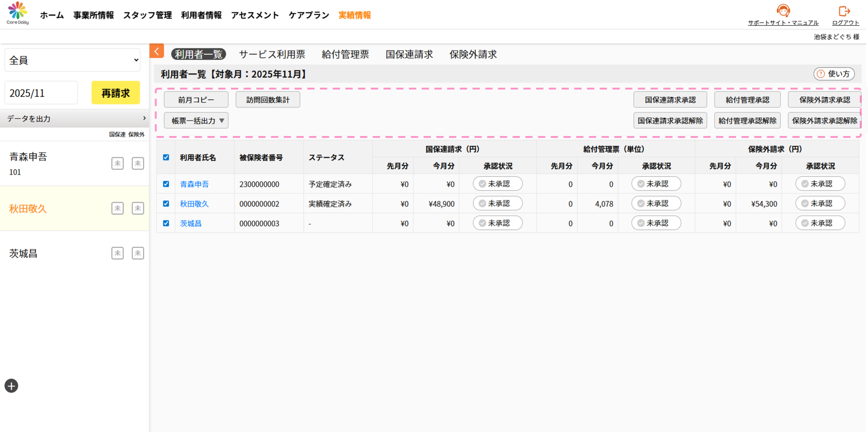Uncheck the 茨城昌 row checkbox

(166, 223)
